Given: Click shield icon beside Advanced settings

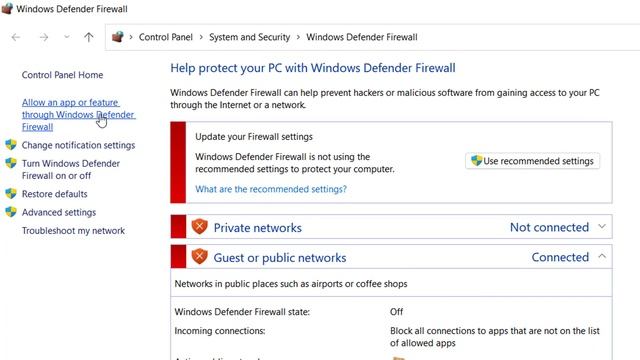Looking at the screenshot, I should [11, 212].
